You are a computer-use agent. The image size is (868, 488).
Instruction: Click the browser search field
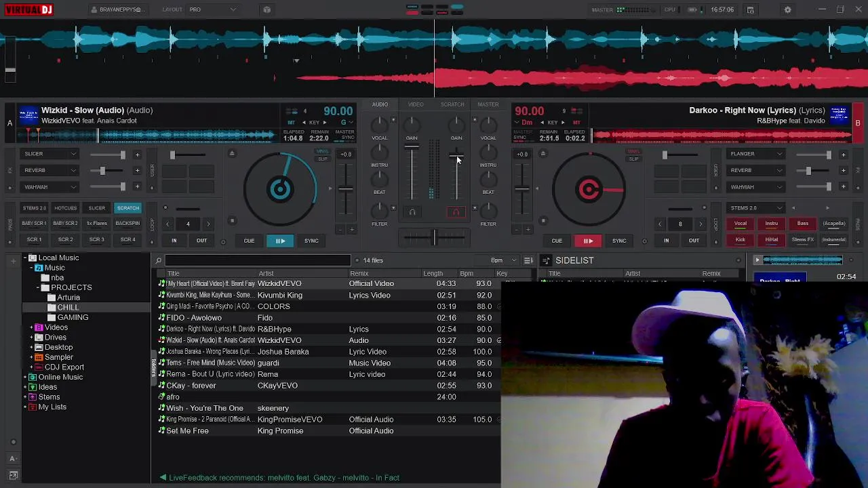258,260
